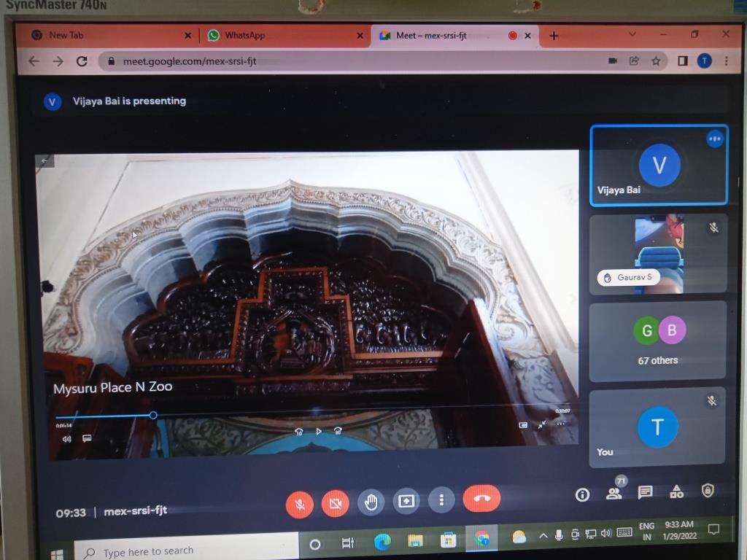Open Chrome three-dot menu
This screenshot has height=560, width=747.
click(x=727, y=61)
